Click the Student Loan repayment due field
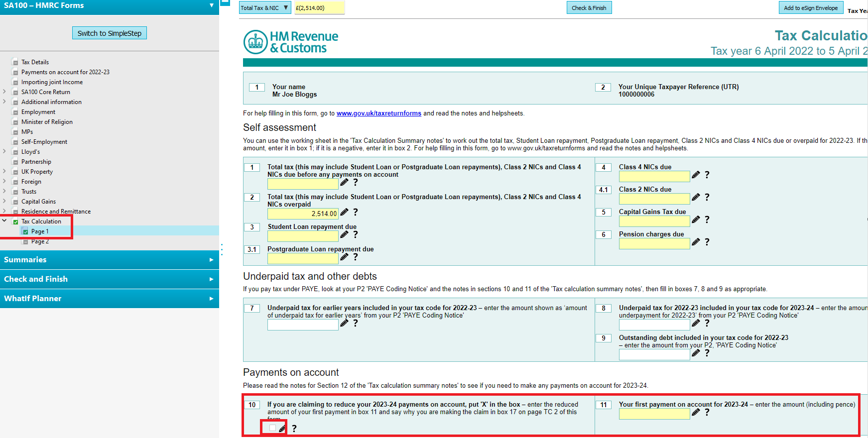Viewport: 868px width, 438px height. coord(303,236)
